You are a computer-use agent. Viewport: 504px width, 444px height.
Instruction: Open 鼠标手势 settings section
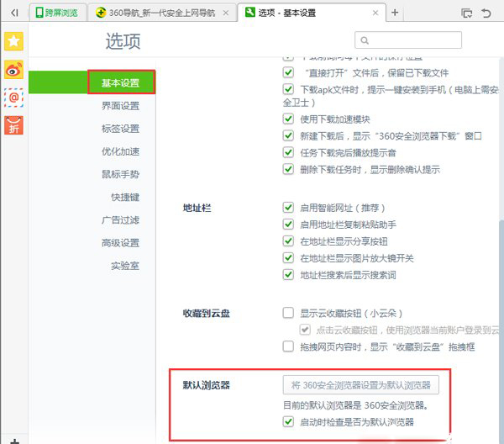pos(120,174)
